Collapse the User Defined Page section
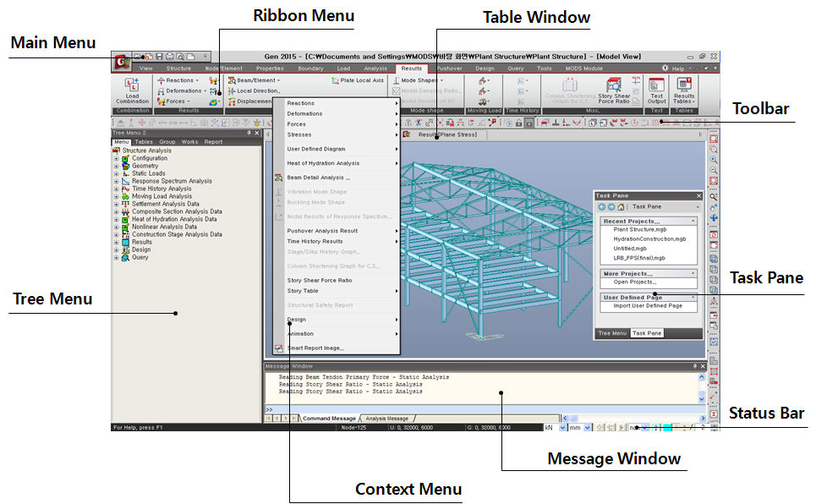816x504 pixels. pos(693,298)
